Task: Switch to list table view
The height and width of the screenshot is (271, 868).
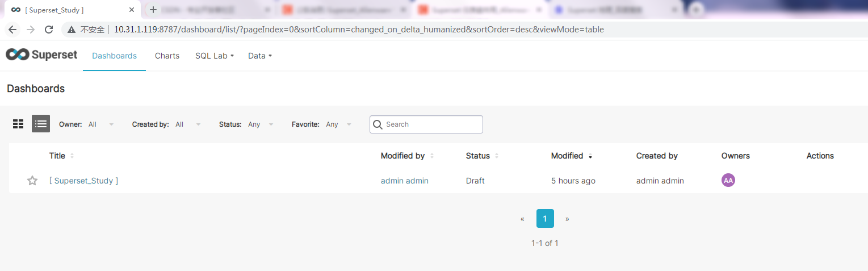Action: [x=41, y=124]
